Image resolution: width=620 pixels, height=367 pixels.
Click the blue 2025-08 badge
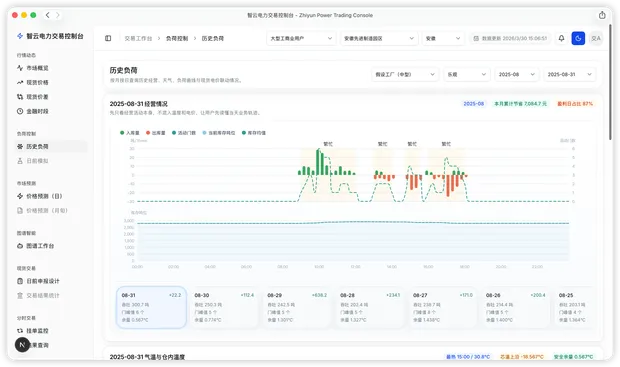coord(474,104)
